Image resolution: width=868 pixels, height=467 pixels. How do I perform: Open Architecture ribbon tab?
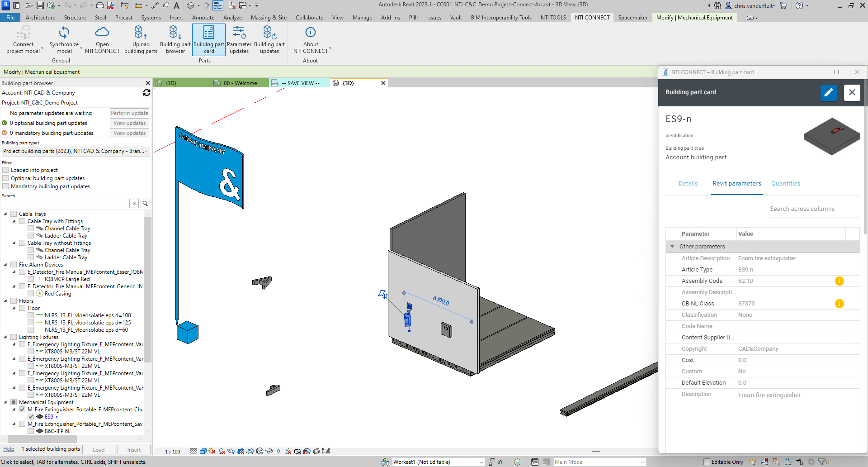[x=40, y=18]
